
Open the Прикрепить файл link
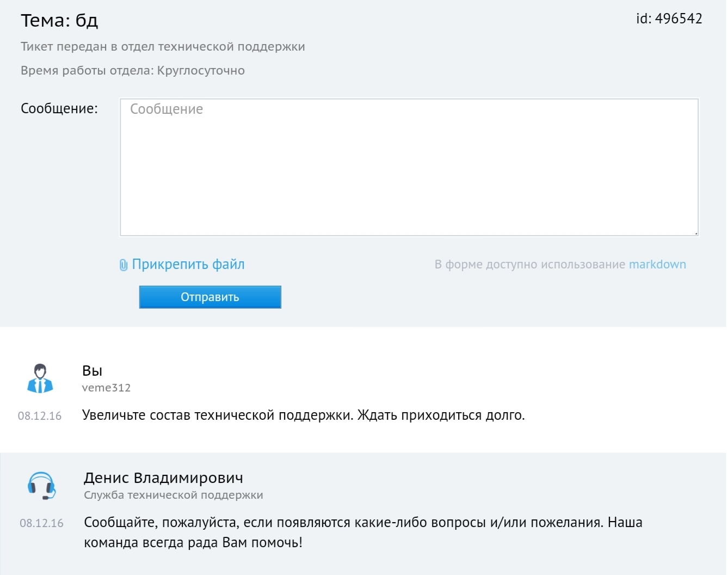pyautogui.click(x=188, y=265)
